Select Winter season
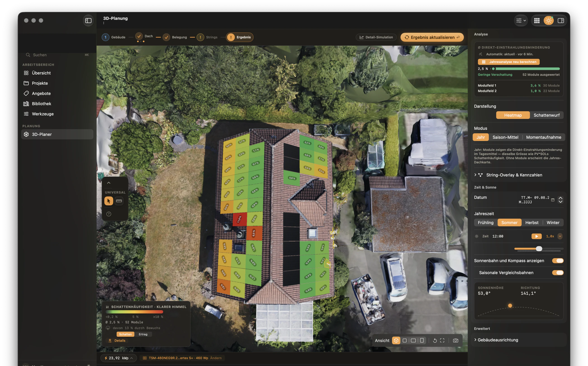Image resolution: width=588 pixels, height=366 pixels. pyautogui.click(x=553, y=223)
